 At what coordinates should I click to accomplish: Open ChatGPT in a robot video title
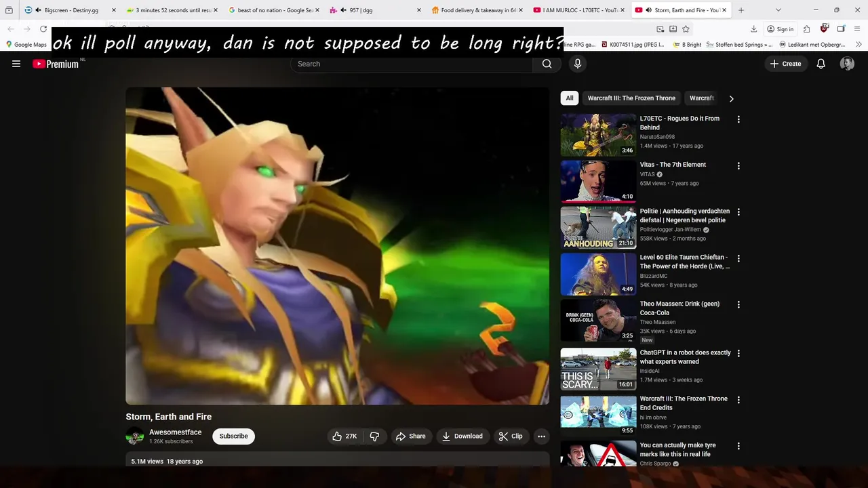[x=685, y=357]
